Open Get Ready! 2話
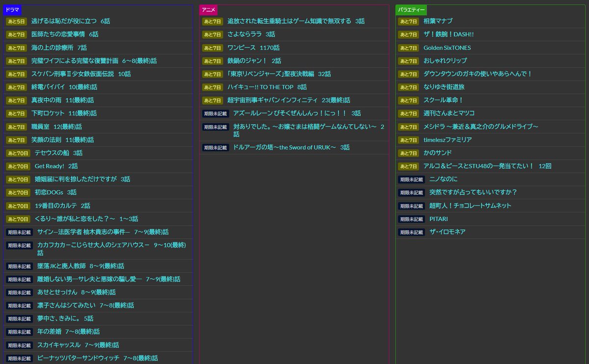The image size is (589, 364). [x=56, y=166]
